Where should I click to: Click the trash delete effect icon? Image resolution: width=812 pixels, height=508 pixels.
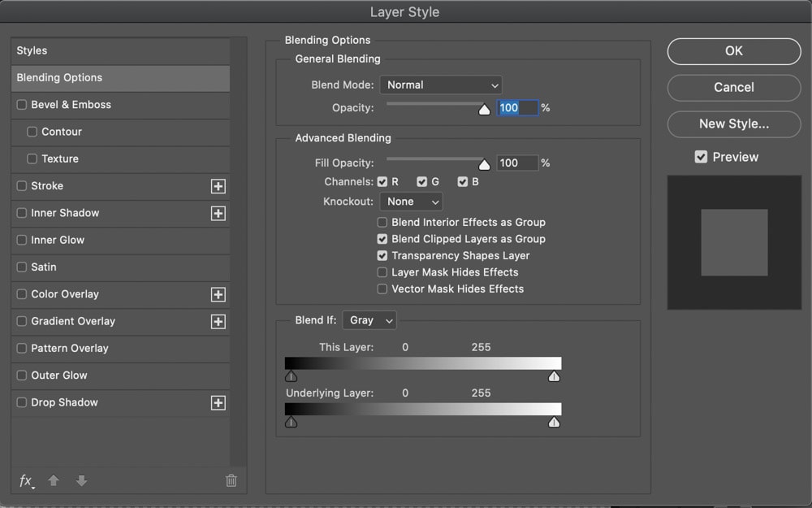(x=231, y=480)
